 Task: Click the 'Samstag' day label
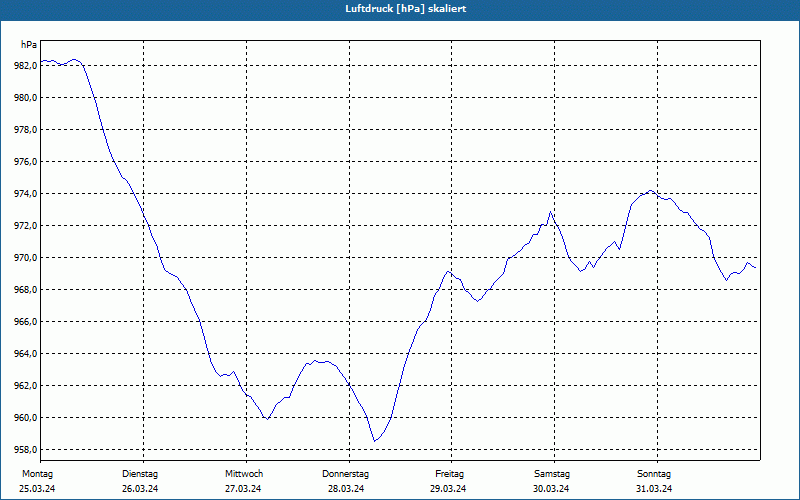(x=552, y=474)
